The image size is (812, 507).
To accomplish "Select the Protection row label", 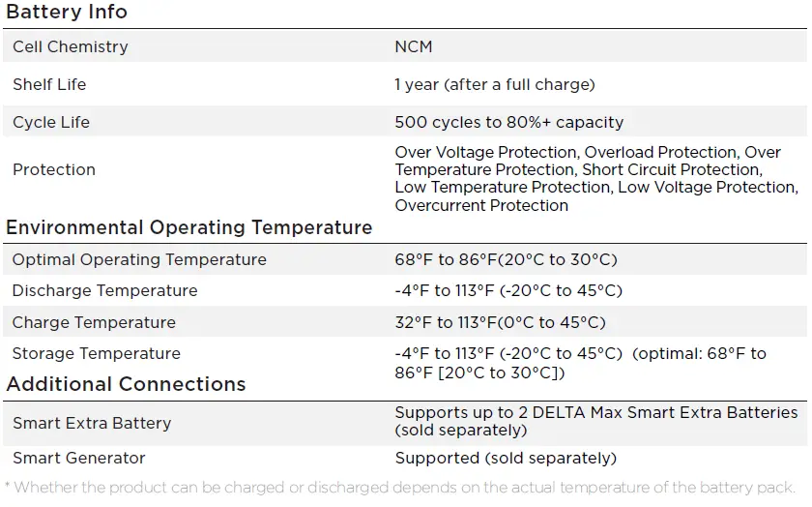I will click(x=54, y=169).
